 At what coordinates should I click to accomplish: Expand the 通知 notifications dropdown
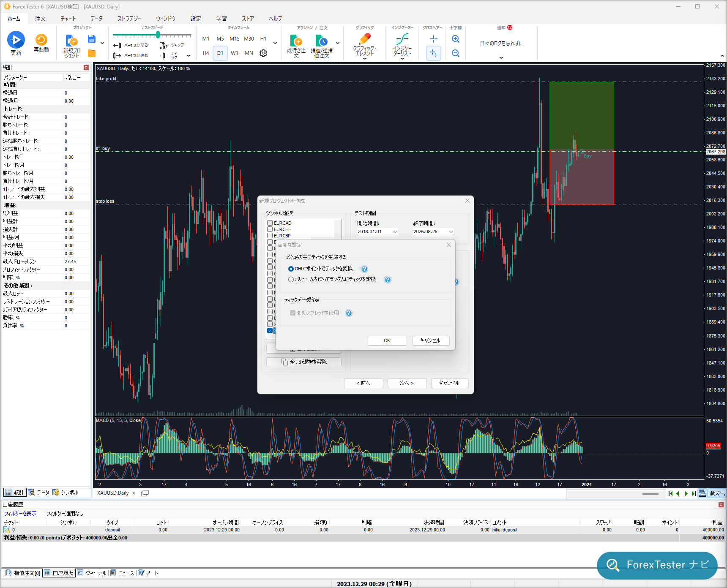(501, 58)
